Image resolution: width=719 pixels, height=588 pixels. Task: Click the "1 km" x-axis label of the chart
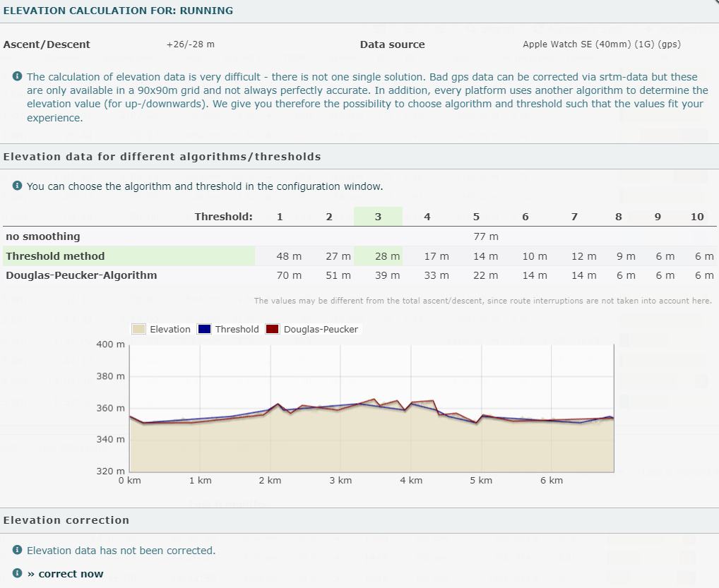pos(201,480)
